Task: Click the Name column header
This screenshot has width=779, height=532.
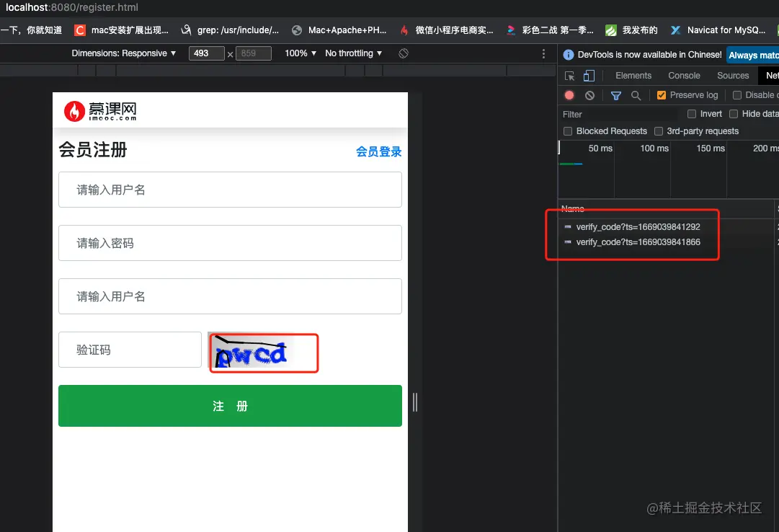Action: click(x=573, y=209)
